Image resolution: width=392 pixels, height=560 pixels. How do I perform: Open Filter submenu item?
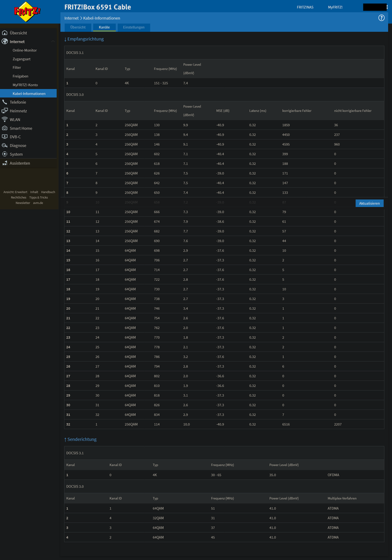tap(17, 67)
